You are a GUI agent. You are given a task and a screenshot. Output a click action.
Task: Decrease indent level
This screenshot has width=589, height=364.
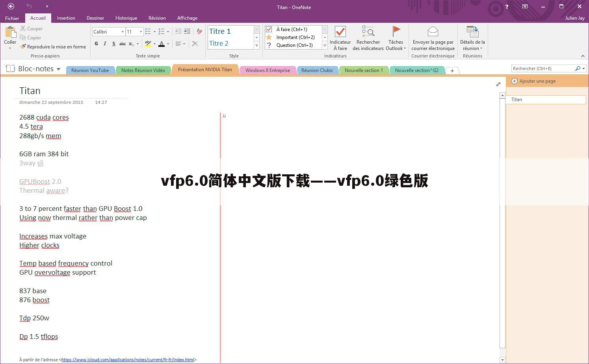tap(178, 31)
